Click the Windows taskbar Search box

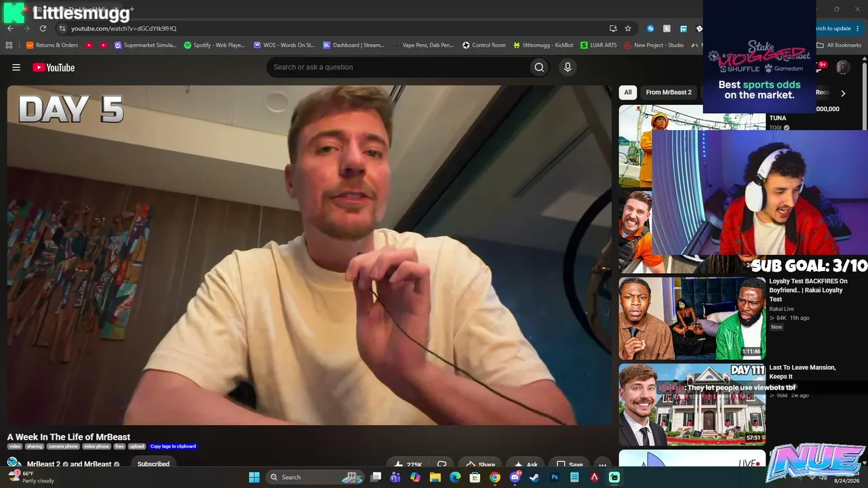pyautogui.click(x=315, y=477)
